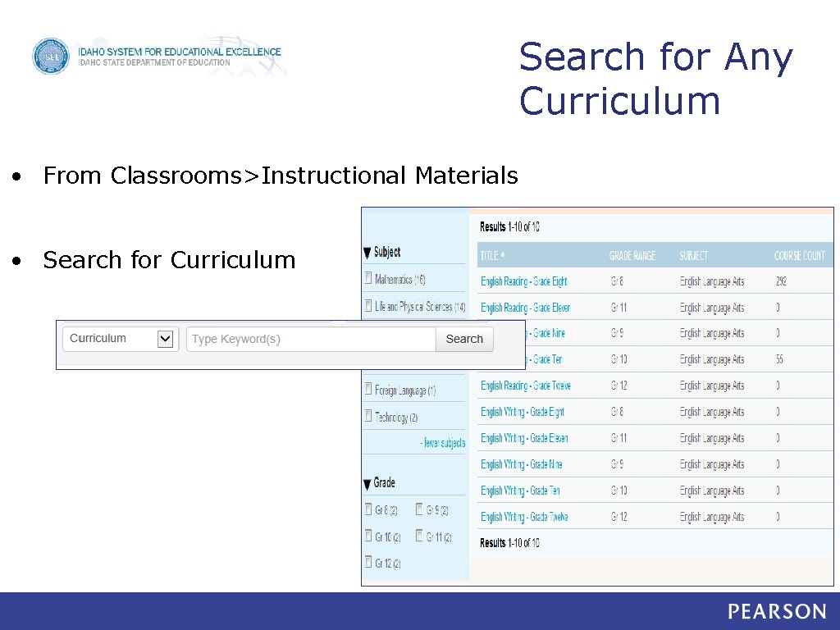Click the top 'Results 1-10 of 10' text
The image size is (840, 630).
coord(509,227)
